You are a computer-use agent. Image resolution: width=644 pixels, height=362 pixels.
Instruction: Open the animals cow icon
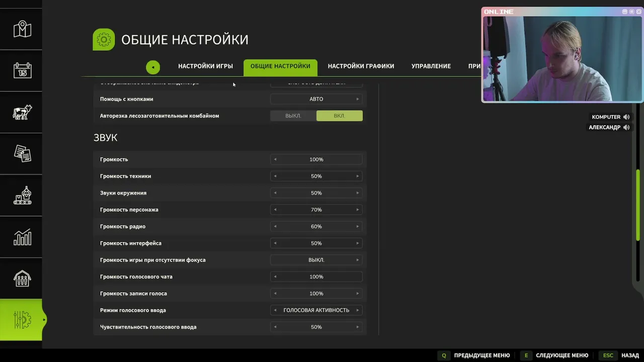(x=22, y=112)
